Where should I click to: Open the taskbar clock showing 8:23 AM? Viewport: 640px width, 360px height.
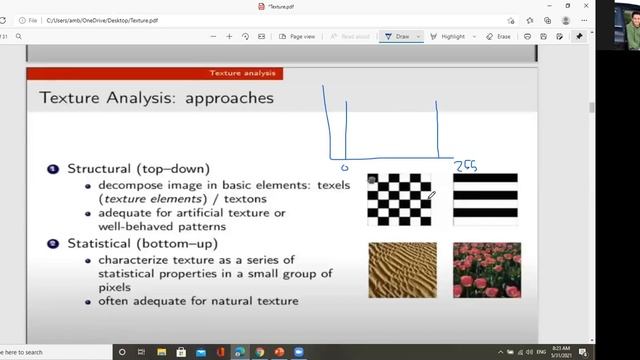pyautogui.click(x=561, y=352)
